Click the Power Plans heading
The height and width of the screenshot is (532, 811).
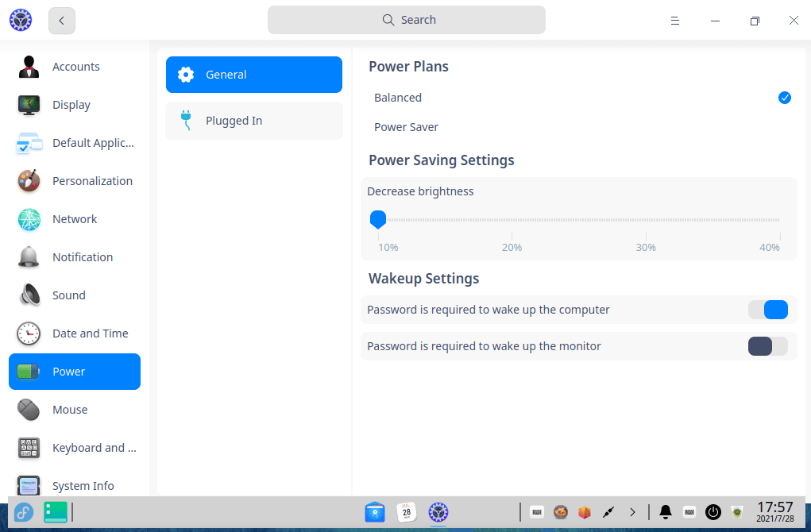click(408, 67)
